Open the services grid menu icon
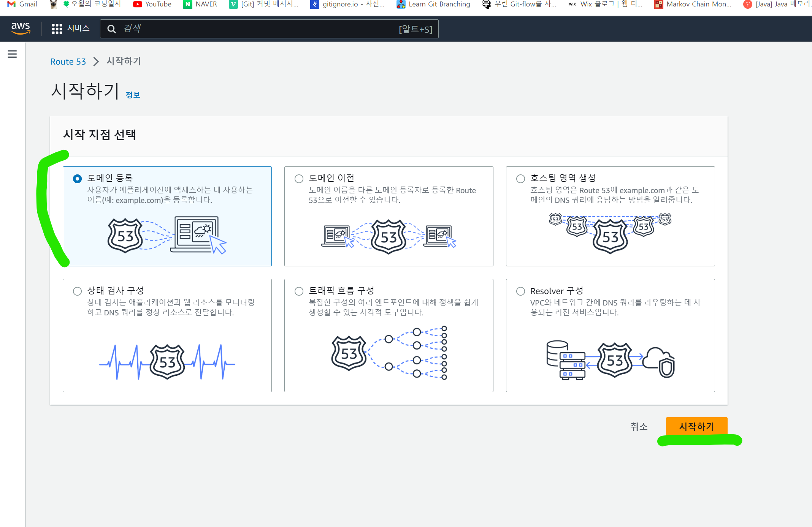Image resolution: width=812 pixels, height=527 pixels. tap(57, 29)
